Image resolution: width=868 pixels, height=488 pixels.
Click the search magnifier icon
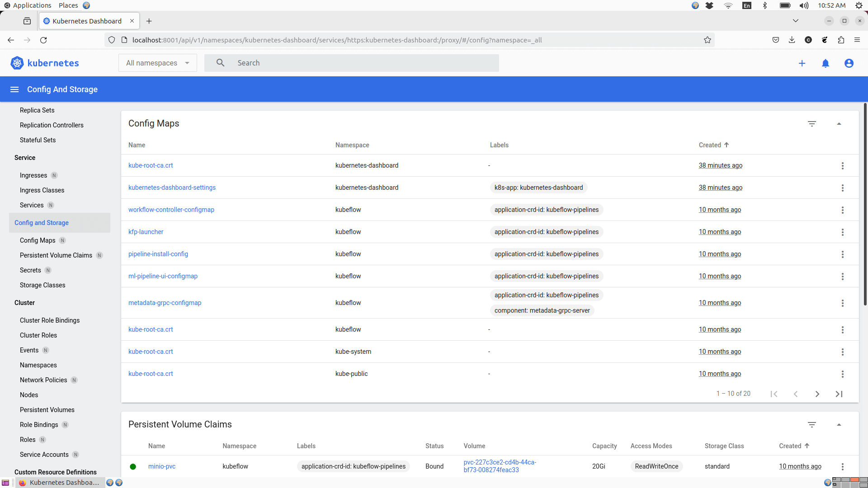point(220,63)
